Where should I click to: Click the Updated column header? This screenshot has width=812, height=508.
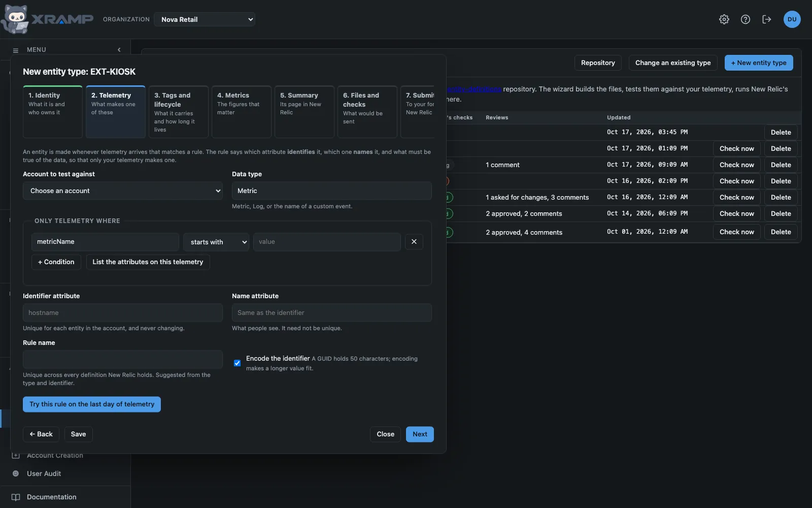619,118
